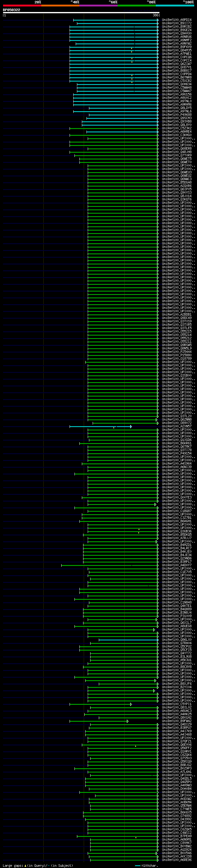197x868 pixels.
Task: Select the UniRef100_Q84M35 label
Action: point(176,50)
